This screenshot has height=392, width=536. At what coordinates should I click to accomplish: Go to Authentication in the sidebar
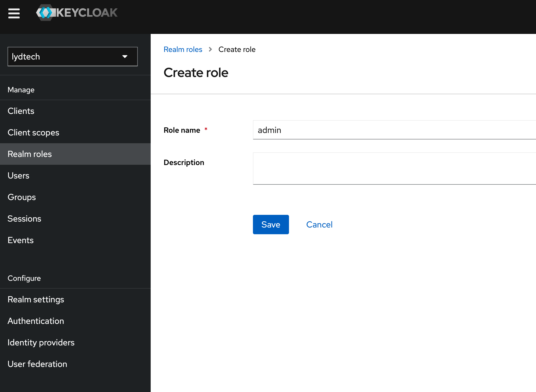(75, 321)
